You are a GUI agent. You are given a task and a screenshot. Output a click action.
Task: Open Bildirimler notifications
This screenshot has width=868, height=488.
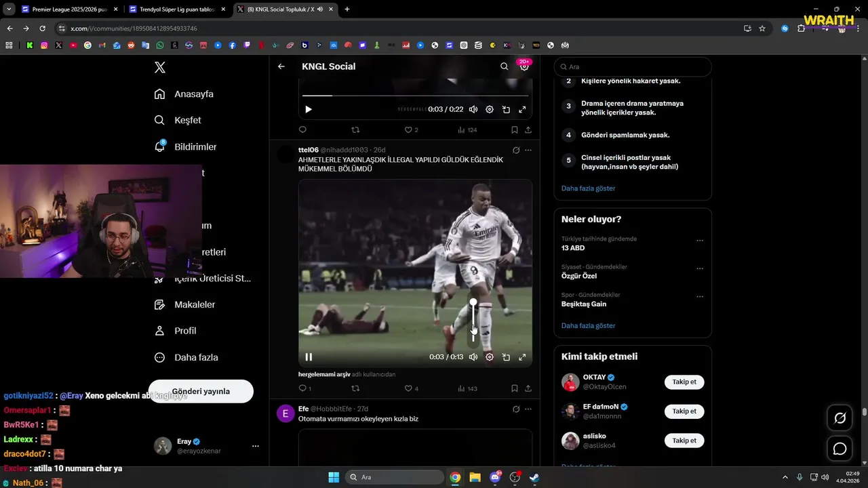[186, 146]
